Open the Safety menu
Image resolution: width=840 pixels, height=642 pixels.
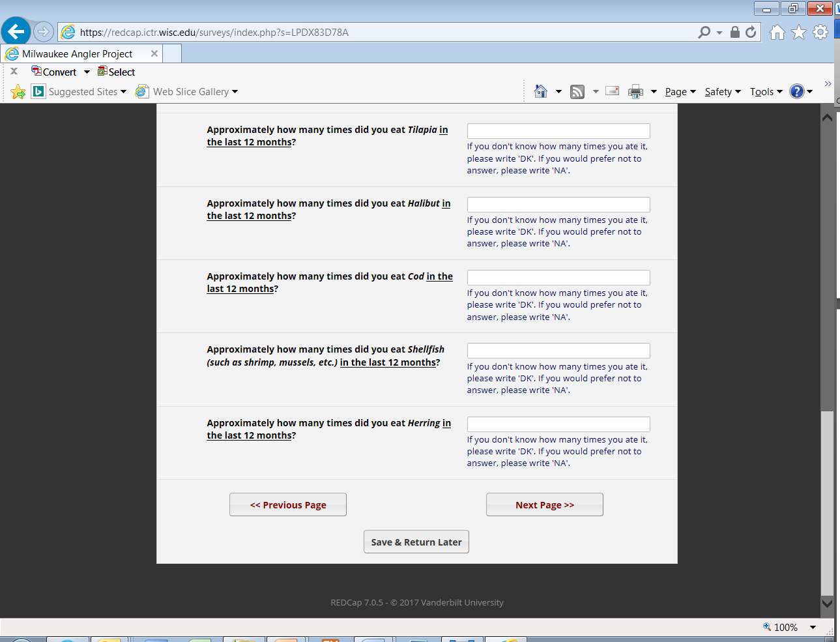point(723,92)
